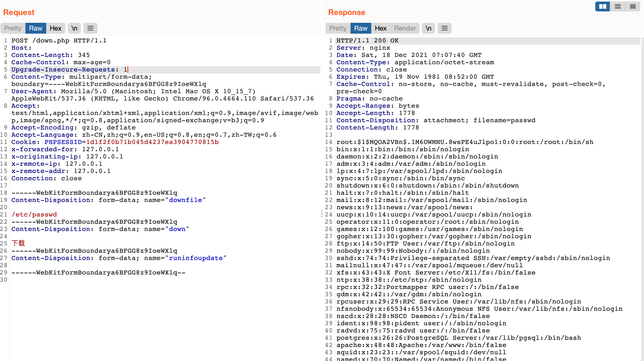The width and height of the screenshot is (644, 361).
Task: Select the Request Raw tab
Action: [x=36, y=28]
